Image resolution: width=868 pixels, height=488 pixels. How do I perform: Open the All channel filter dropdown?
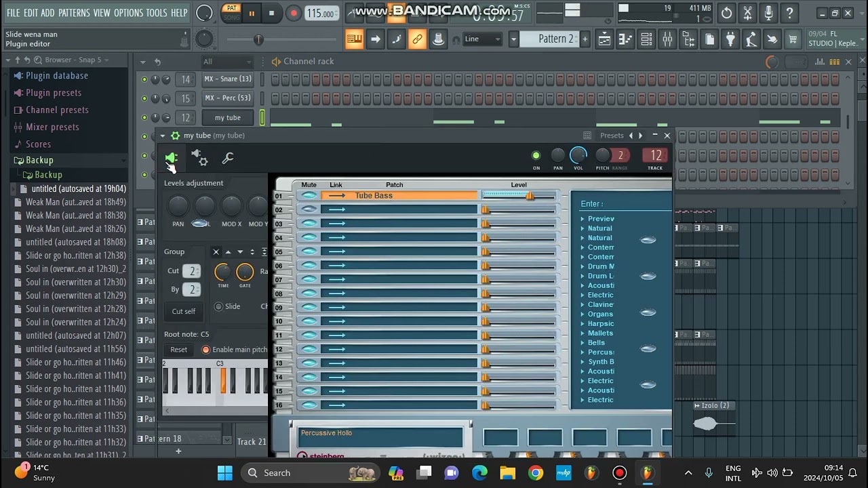point(227,62)
